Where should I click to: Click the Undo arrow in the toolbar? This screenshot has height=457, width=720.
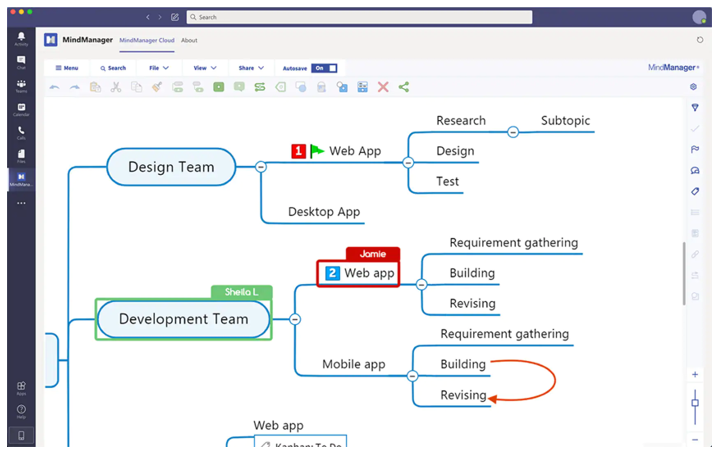[54, 88]
